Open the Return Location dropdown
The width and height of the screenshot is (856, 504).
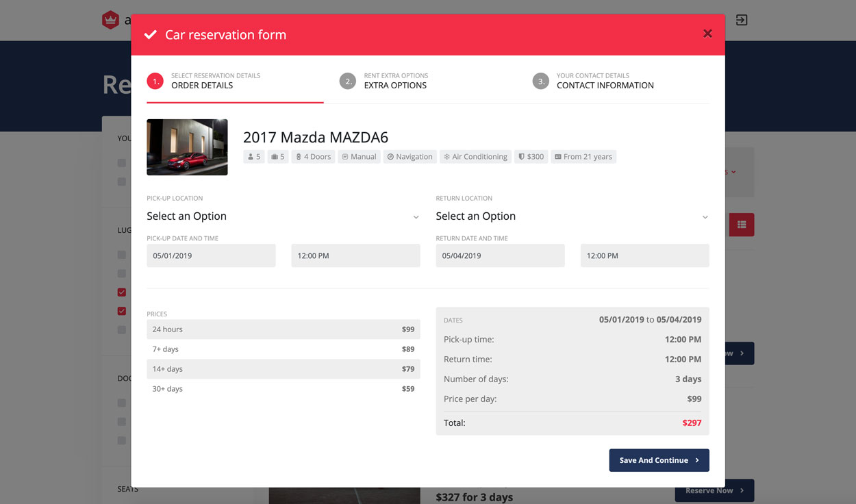(572, 216)
